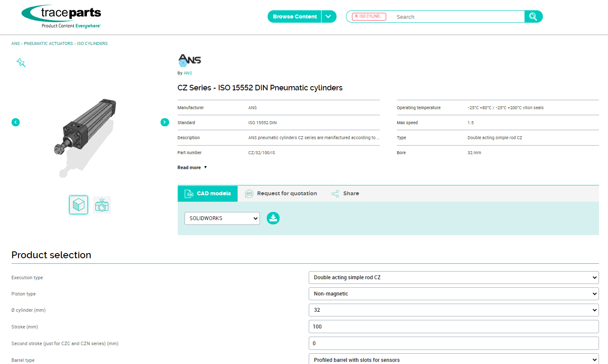Expand Read more product details

[192, 167]
